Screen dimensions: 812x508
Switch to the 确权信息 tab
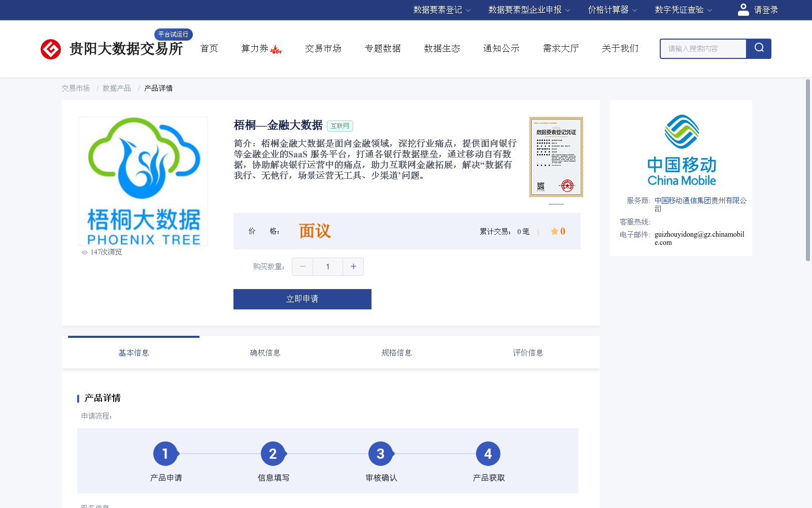(x=265, y=353)
